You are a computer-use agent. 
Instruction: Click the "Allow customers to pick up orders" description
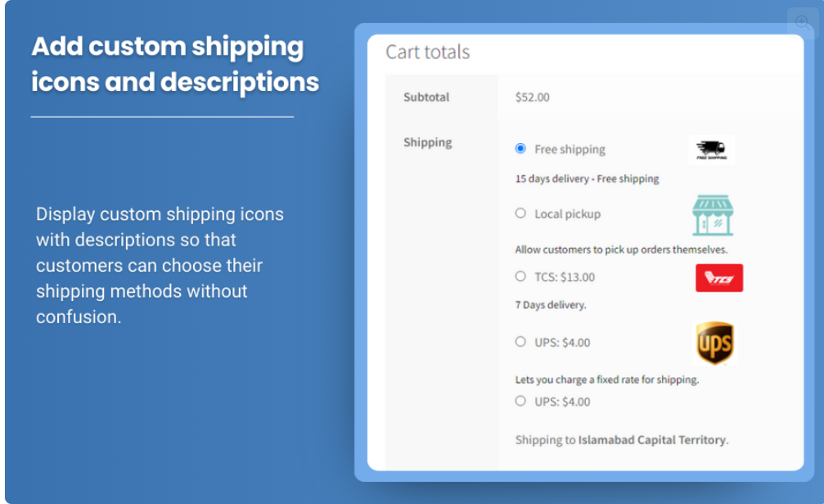click(x=621, y=250)
